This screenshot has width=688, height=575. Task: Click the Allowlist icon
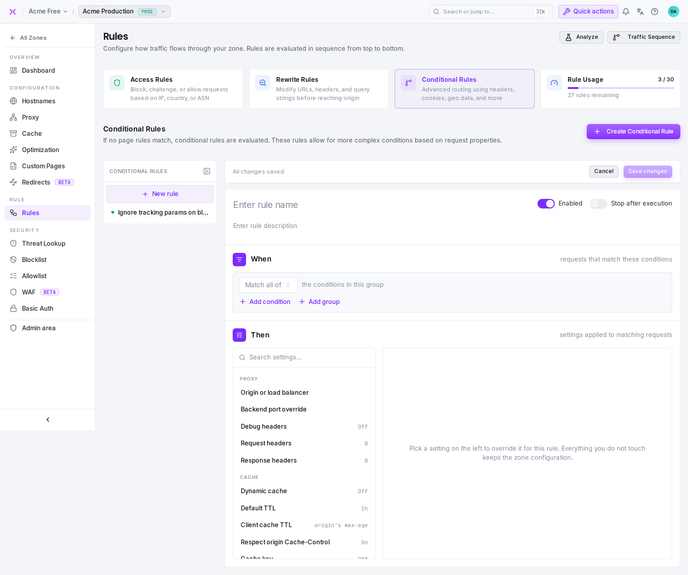(14, 276)
